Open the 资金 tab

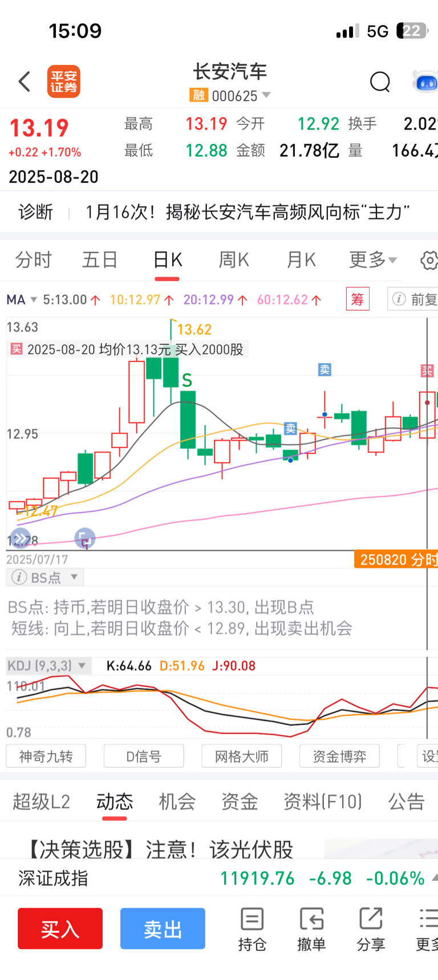pyautogui.click(x=240, y=802)
